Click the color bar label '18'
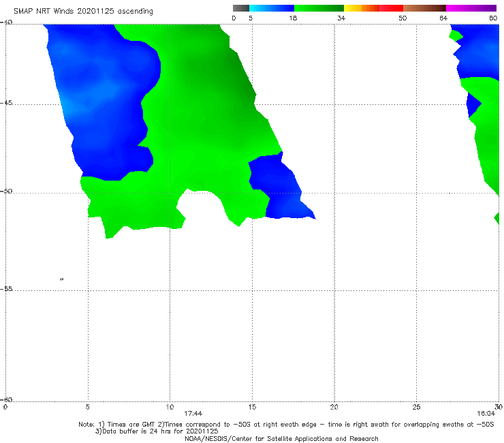Screen dimensions: 504x443 point(293,18)
